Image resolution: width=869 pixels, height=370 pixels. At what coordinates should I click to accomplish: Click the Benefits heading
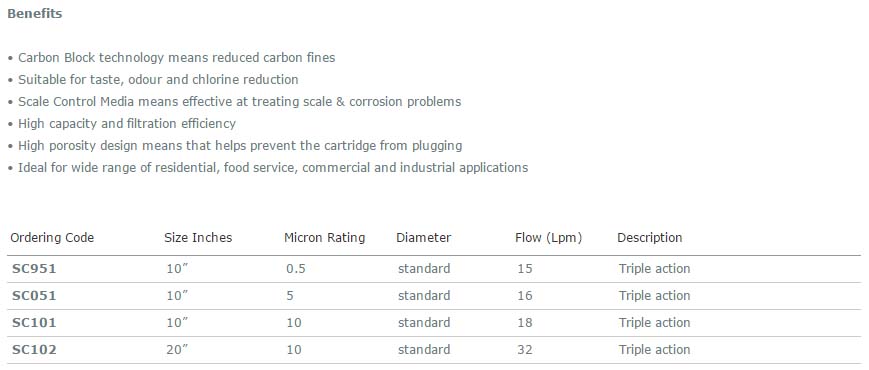coord(34,14)
